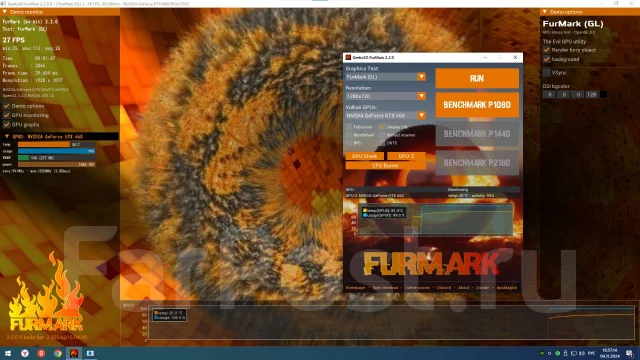Open the Donate link
640x360 pixels.
point(482,288)
